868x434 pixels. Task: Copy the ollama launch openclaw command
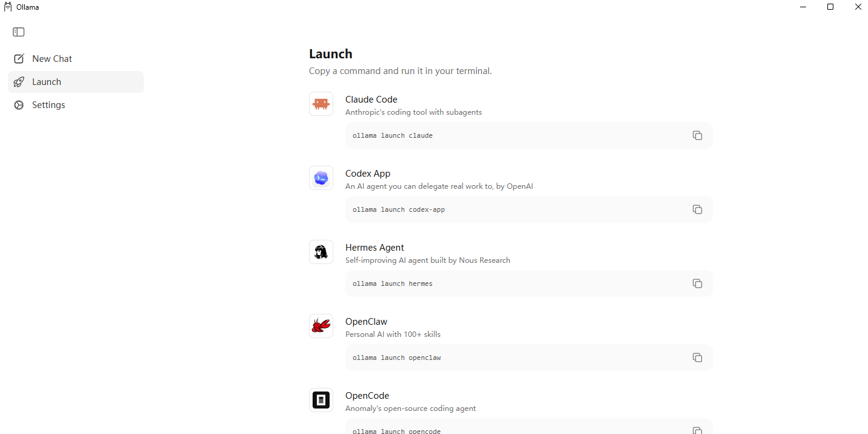pos(697,358)
